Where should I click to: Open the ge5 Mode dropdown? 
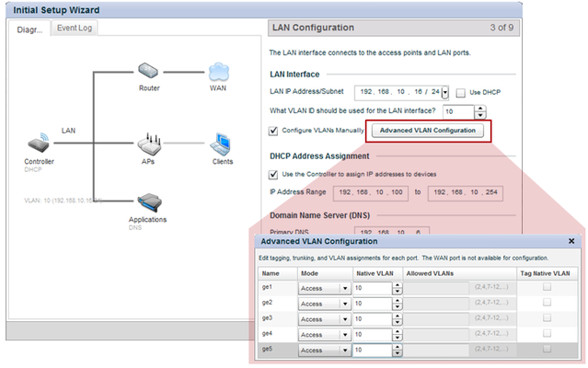(x=325, y=350)
